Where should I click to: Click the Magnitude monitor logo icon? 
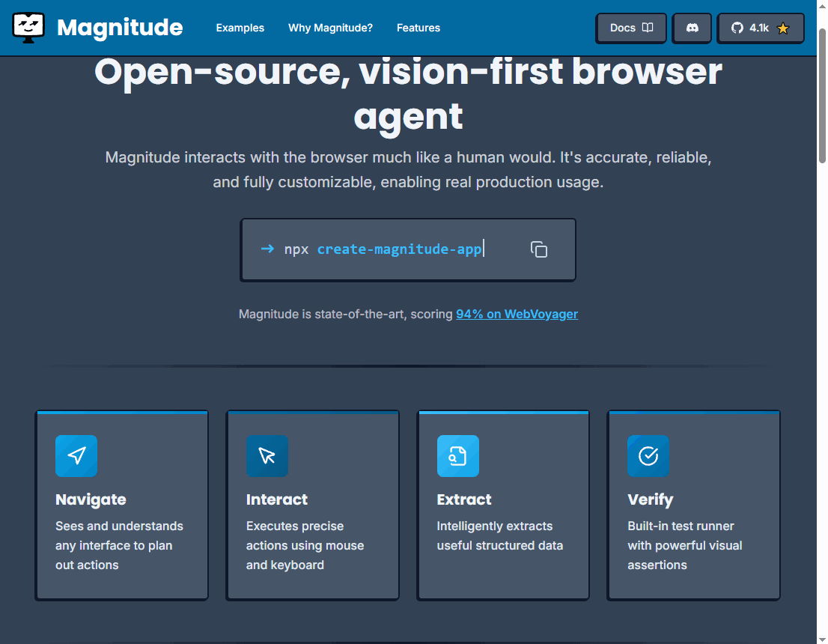pyautogui.click(x=28, y=28)
